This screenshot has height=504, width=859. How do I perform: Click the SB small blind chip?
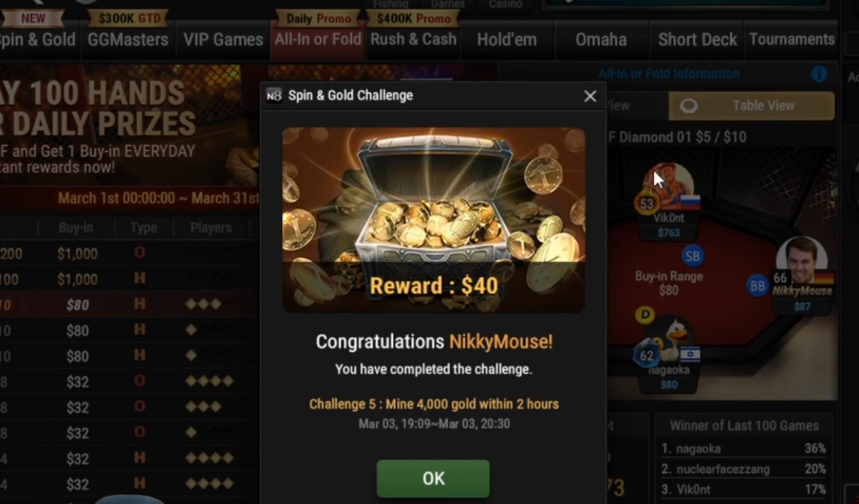692,256
